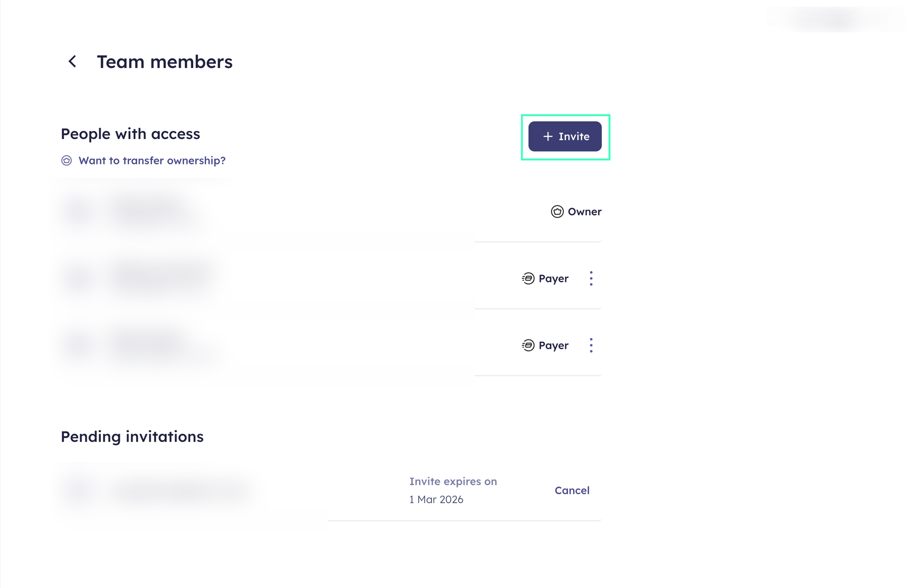Cancel the pending invitation
This screenshot has width=907, height=588.
(x=572, y=490)
